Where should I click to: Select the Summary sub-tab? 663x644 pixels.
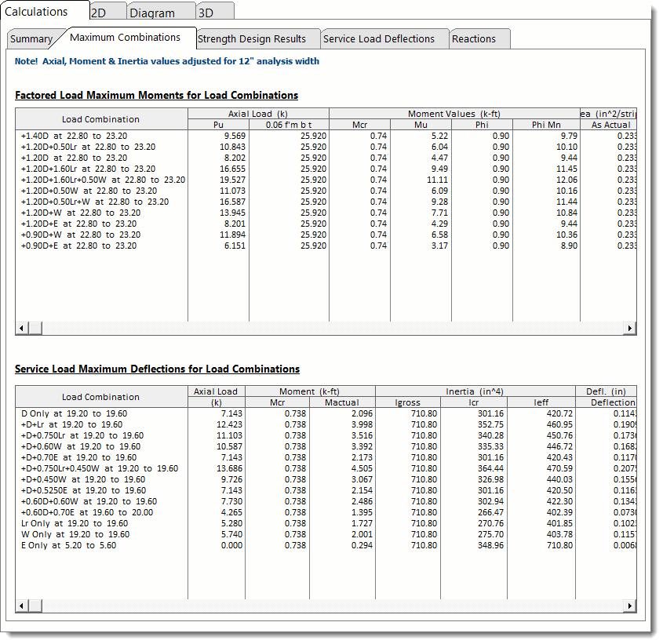(x=33, y=38)
